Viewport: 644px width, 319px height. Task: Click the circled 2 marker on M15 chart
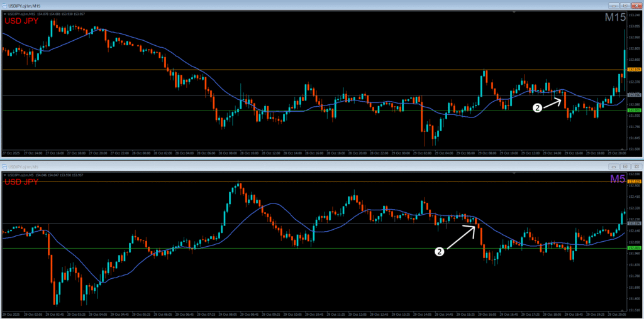[x=537, y=108]
